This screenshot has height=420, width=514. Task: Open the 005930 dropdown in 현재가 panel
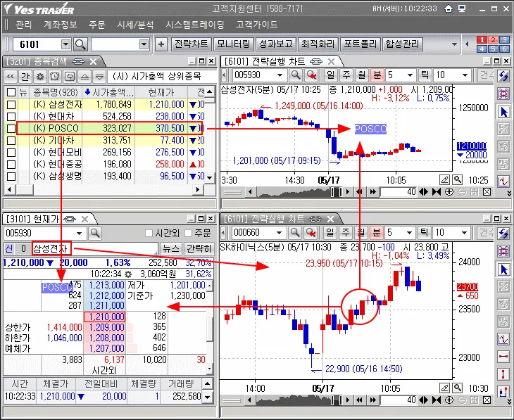79,234
